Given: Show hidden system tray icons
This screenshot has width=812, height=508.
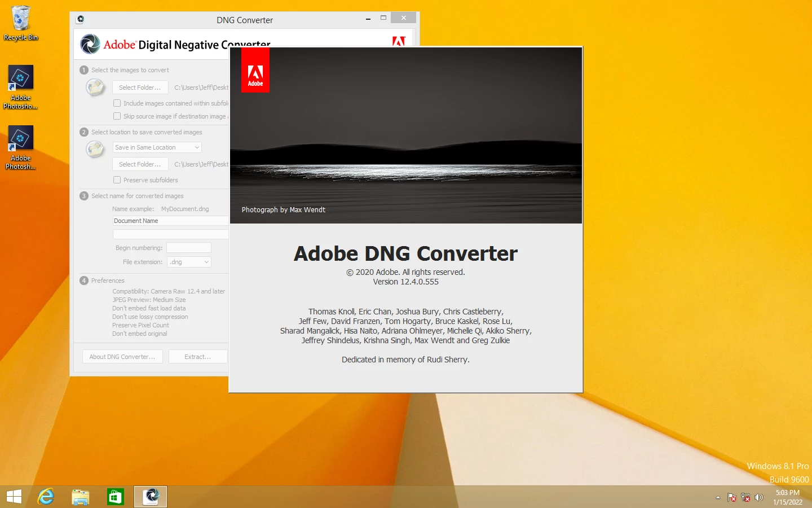Looking at the screenshot, I should click(718, 497).
